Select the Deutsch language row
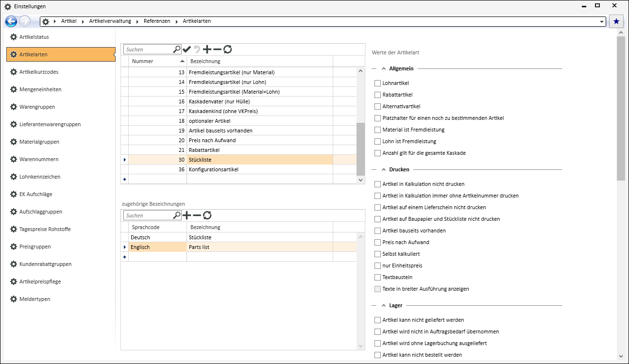The height and width of the screenshot is (364, 629). click(239, 237)
